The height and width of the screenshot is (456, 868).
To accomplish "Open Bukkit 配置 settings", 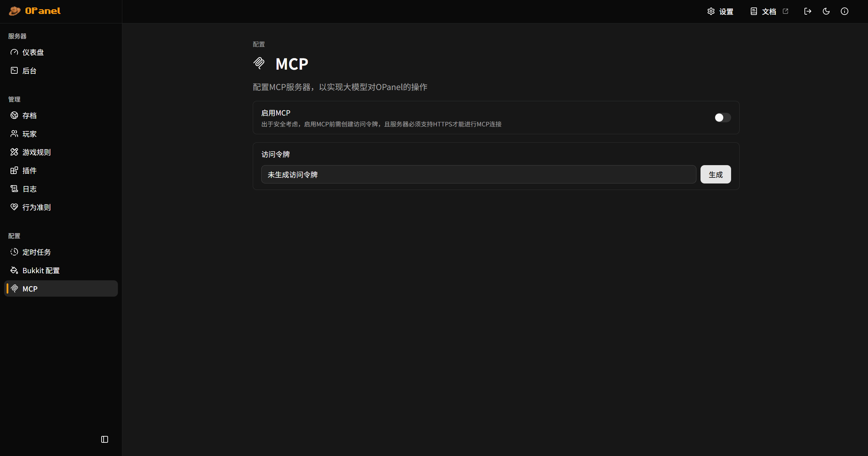I will [x=41, y=270].
